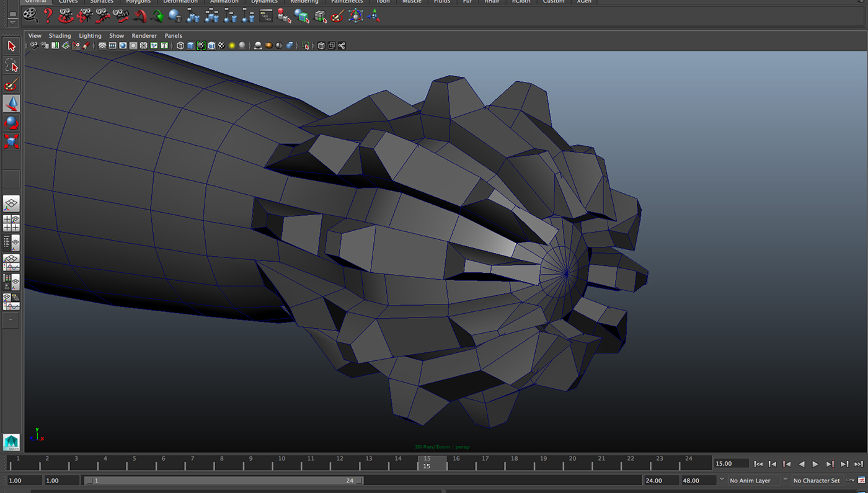Screen dimensions: 868x493
Task: Open the Shading panel menu
Action: click(60, 35)
